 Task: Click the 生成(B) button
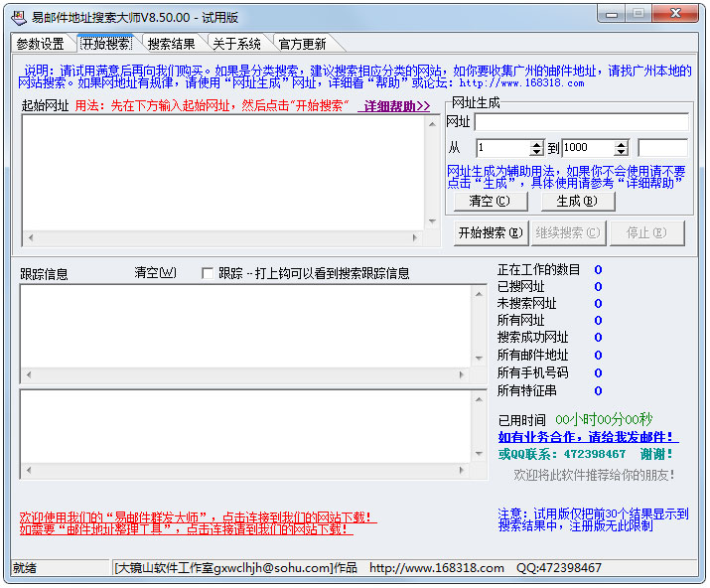point(578,202)
